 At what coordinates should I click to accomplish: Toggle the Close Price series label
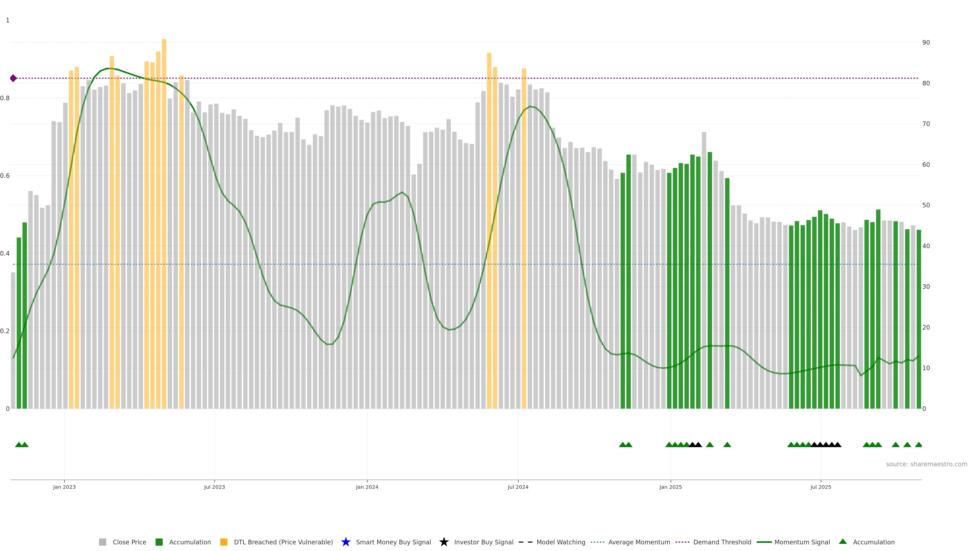[x=129, y=542]
